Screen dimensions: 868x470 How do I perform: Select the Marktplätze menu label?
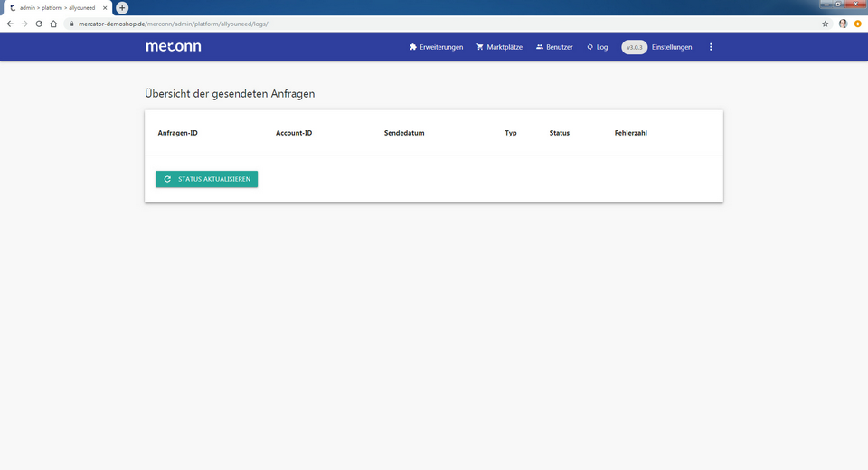pyautogui.click(x=505, y=47)
